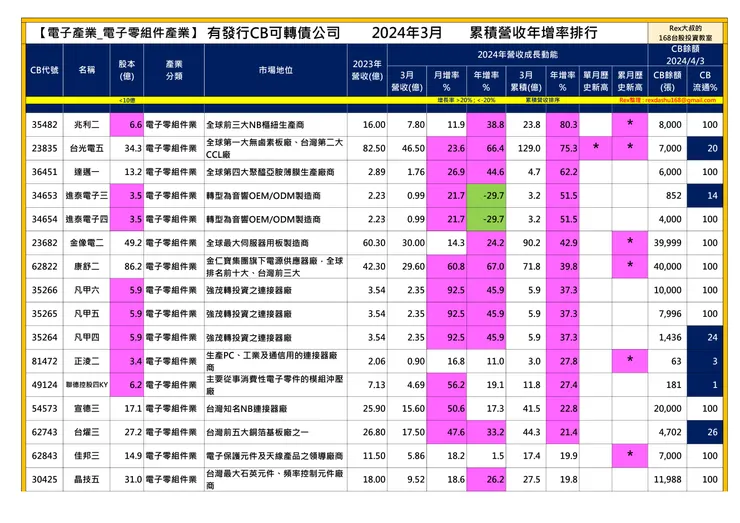Click the dark circulation cell showing 26
The width and height of the screenshot is (740, 523).
[705, 432]
